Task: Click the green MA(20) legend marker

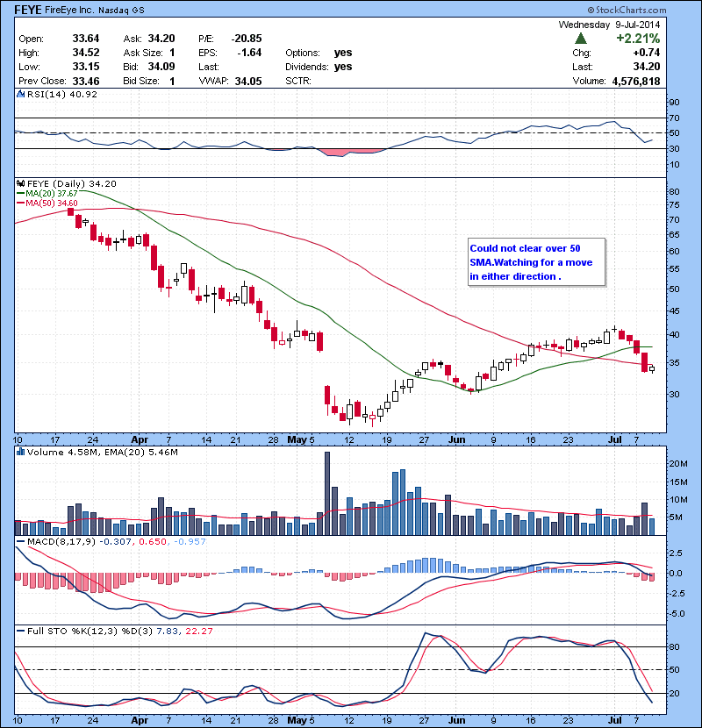Action: coord(21,193)
